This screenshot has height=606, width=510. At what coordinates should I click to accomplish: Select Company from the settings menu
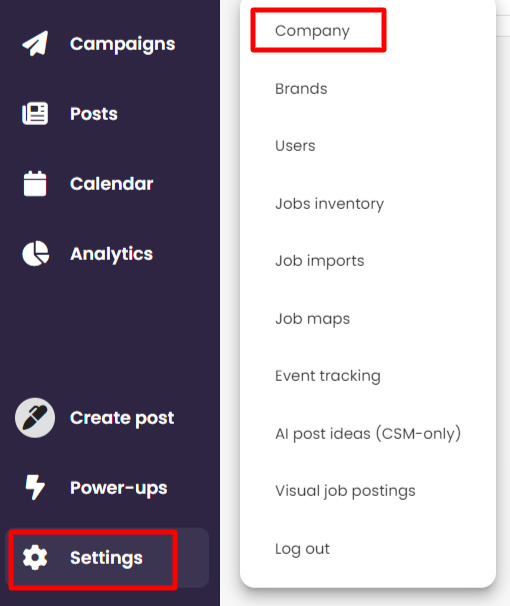click(x=312, y=31)
